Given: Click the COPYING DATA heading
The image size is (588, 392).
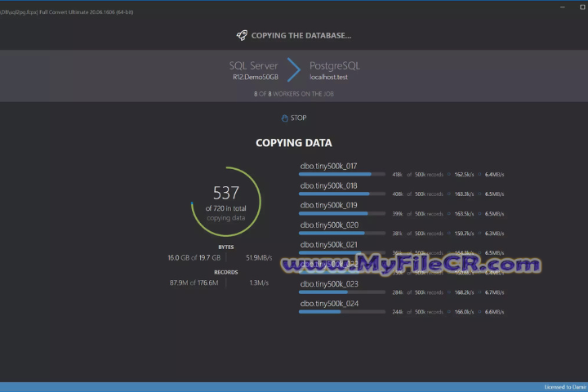Looking at the screenshot, I should [294, 143].
